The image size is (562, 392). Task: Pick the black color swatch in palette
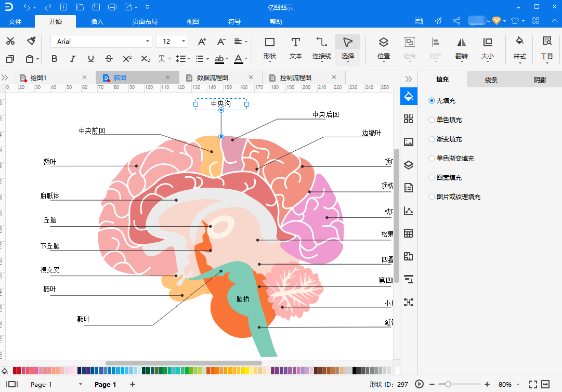(355, 371)
